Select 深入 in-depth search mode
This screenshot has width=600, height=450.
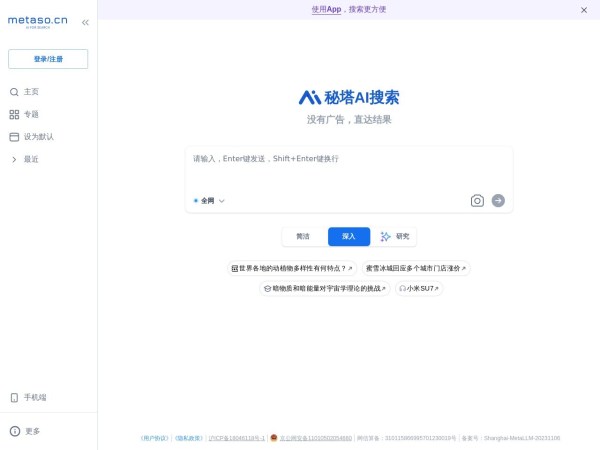348,237
